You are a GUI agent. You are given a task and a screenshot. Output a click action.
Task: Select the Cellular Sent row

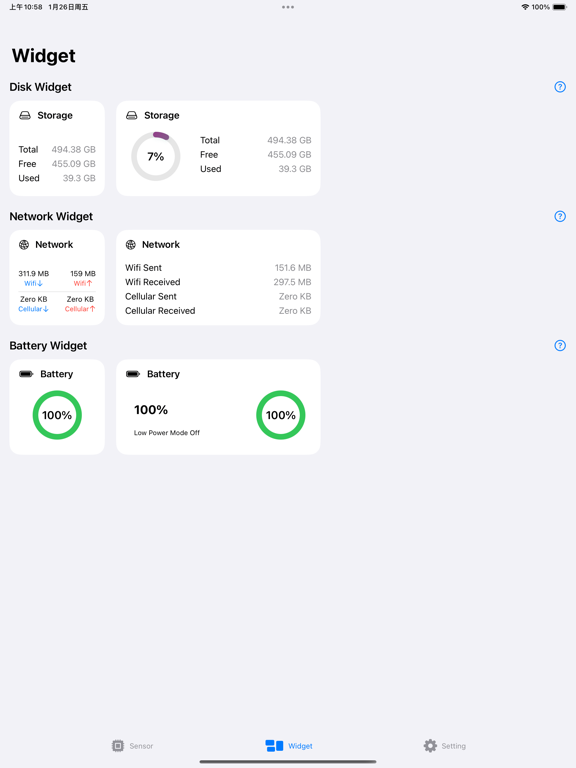click(218, 296)
